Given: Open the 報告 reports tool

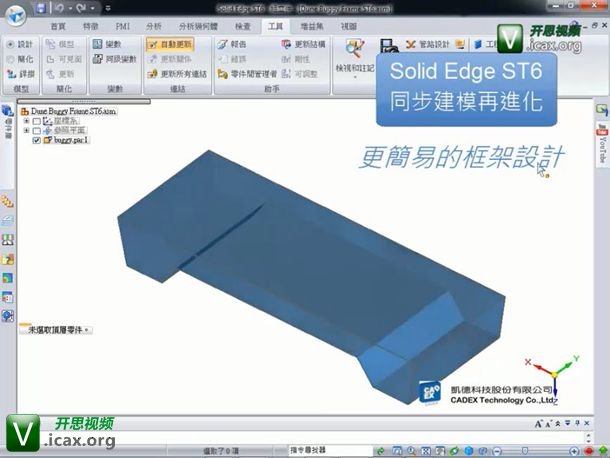Looking at the screenshot, I should (x=232, y=44).
